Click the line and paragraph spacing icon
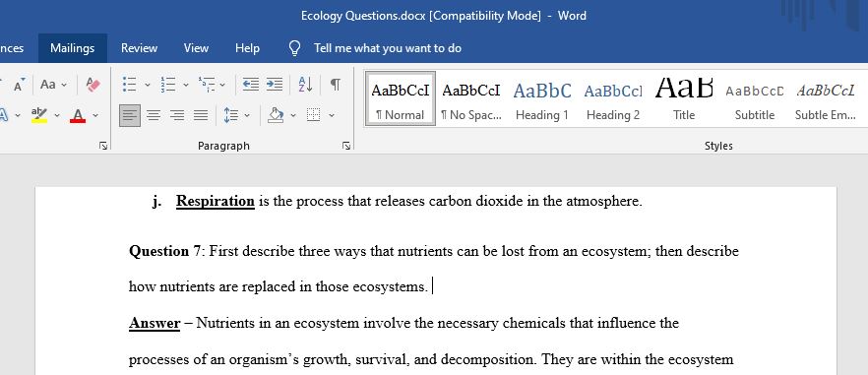The image size is (868, 375). (231, 115)
